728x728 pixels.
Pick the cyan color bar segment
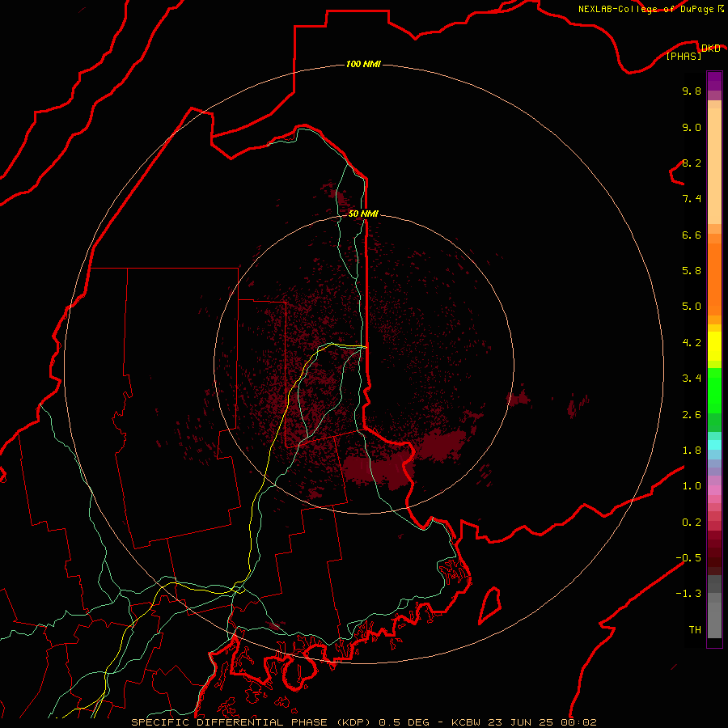tap(714, 445)
